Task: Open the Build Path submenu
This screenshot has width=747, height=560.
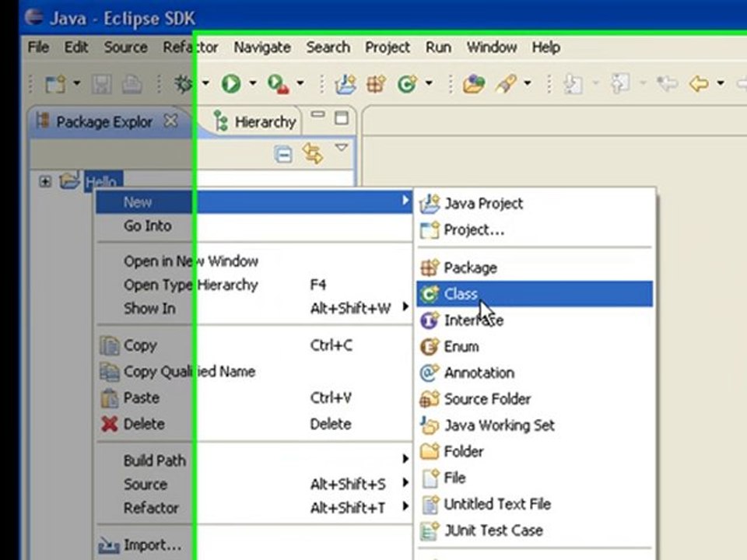Action: [x=254, y=460]
